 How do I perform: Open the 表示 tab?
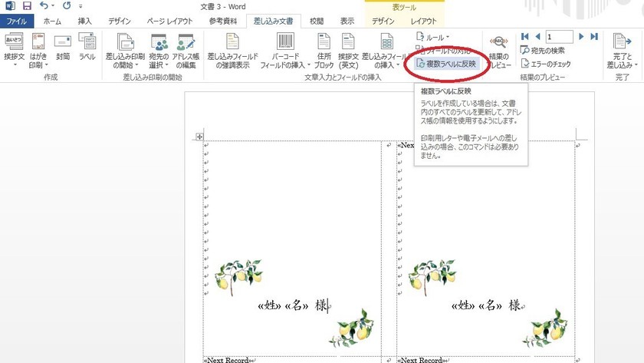347,21
